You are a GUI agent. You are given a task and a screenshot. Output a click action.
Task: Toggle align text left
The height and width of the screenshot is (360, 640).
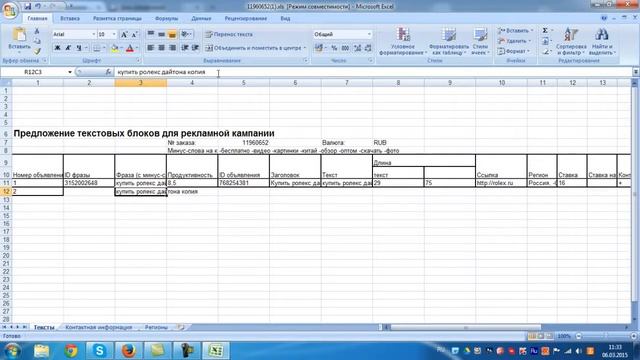click(x=151, y=48)
